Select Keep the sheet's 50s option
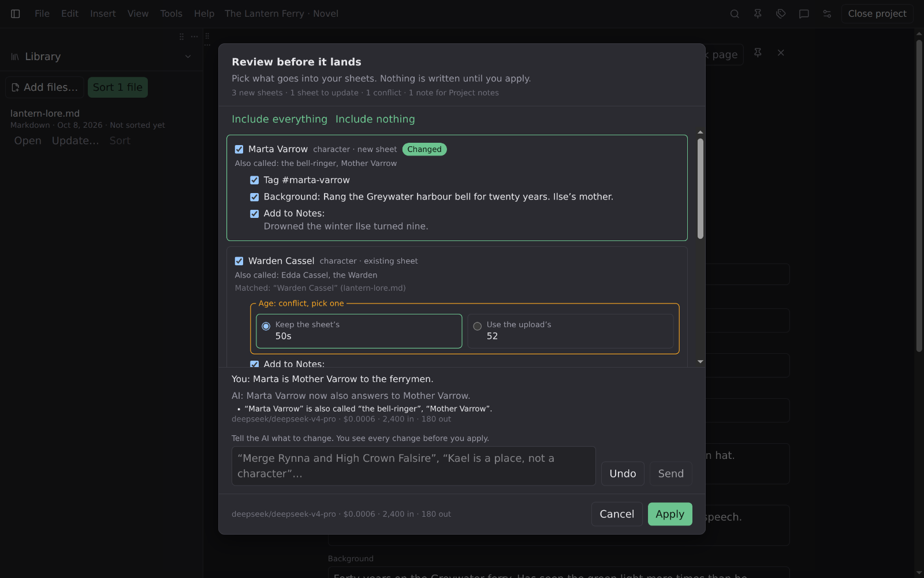Screen dimensions: 924x578 click(x=359, y=331)
